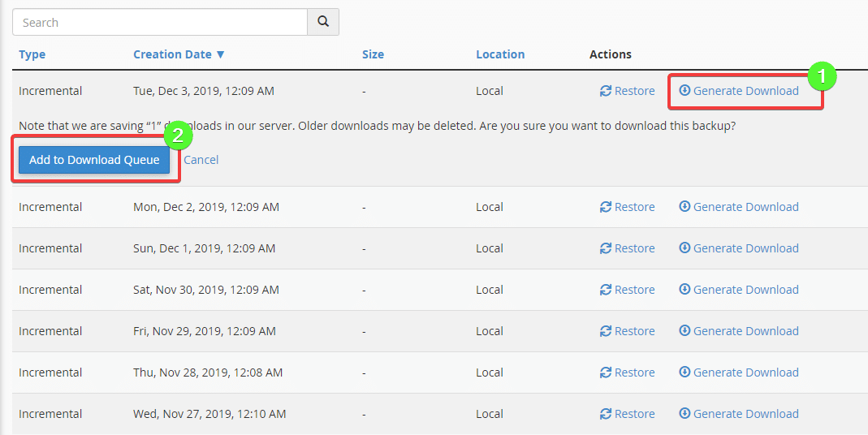Restore the Fri, Nov 29 backup
The width and height of the screenshot is (868, 435).
click(628, 331)
